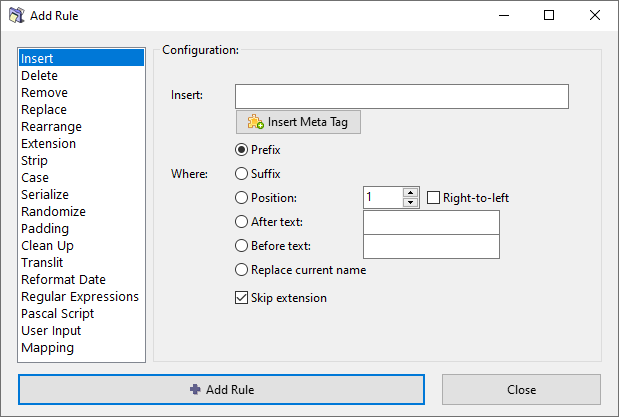Screen dimensions: 619x417
Task: Pick the Rearrange rule
Action: coord(81,126)
